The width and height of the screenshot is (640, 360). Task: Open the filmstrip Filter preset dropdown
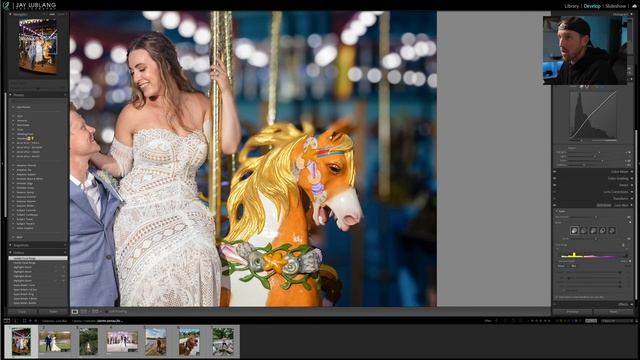(x=616, y=321)
